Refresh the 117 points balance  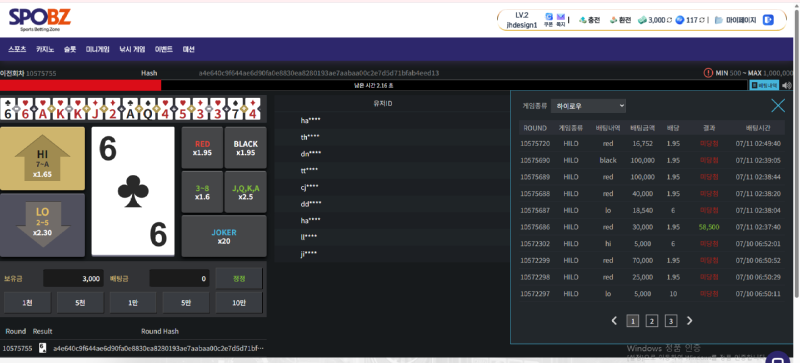tap(703, 20)
